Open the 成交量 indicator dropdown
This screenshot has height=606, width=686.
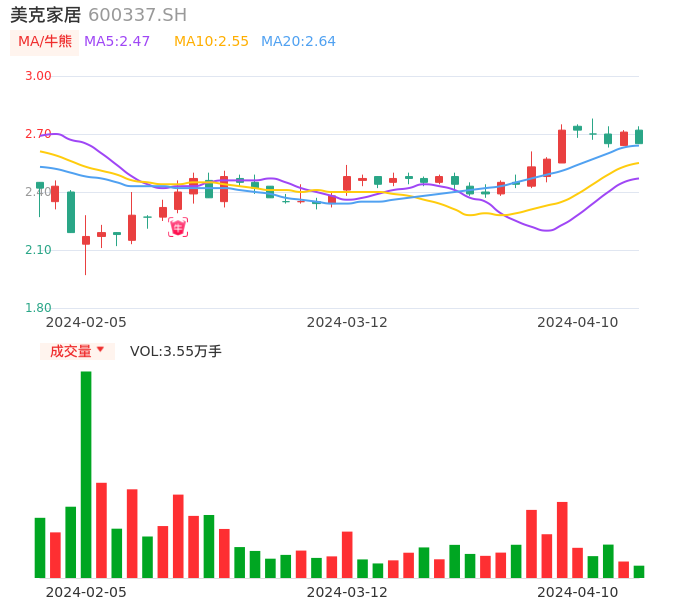tap(71, 351)
